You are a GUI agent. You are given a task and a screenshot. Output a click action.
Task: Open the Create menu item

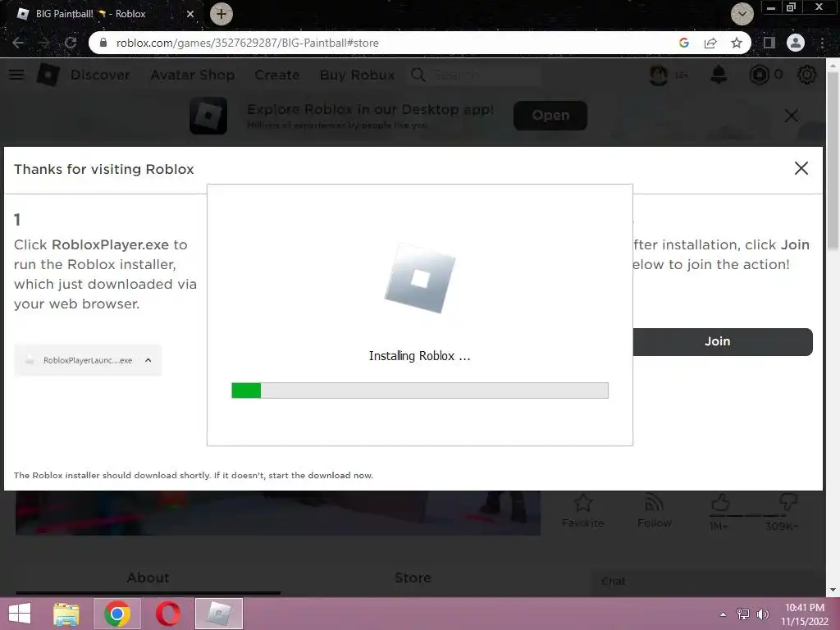tap(277, 75)
